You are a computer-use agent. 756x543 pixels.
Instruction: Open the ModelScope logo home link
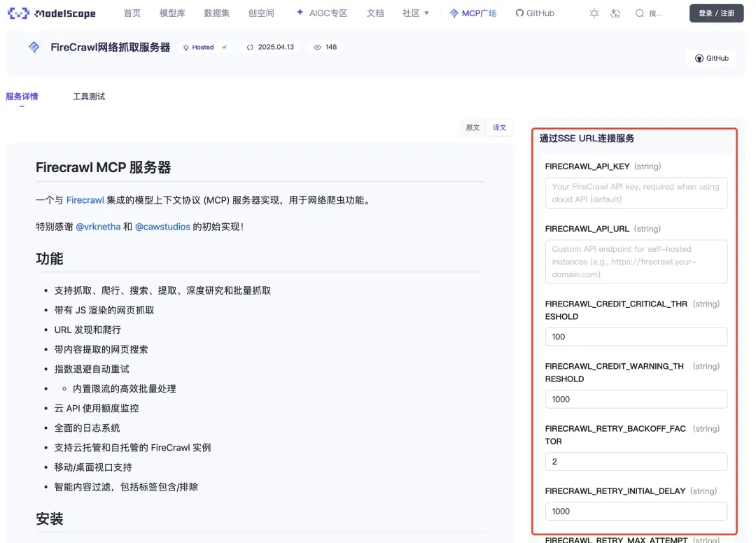(52, 13)
